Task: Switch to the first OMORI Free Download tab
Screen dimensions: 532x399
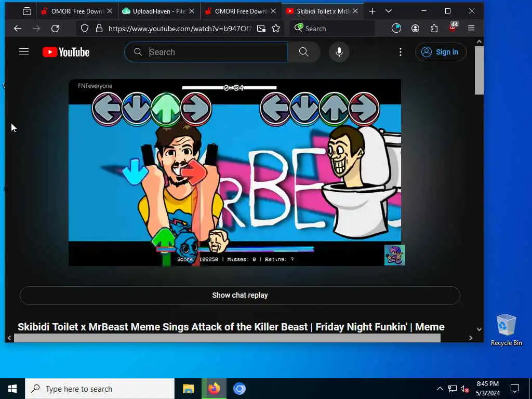Action: point(77,11)
